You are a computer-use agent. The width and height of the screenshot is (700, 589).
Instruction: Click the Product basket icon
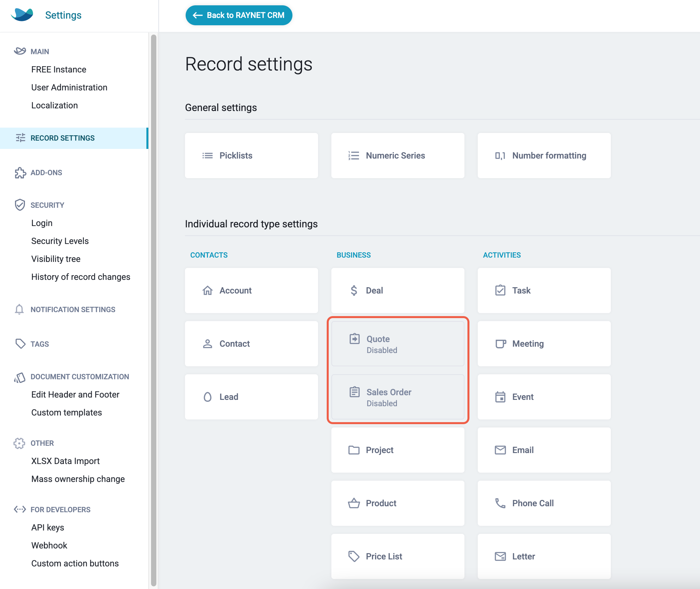(x=354, y=503)
